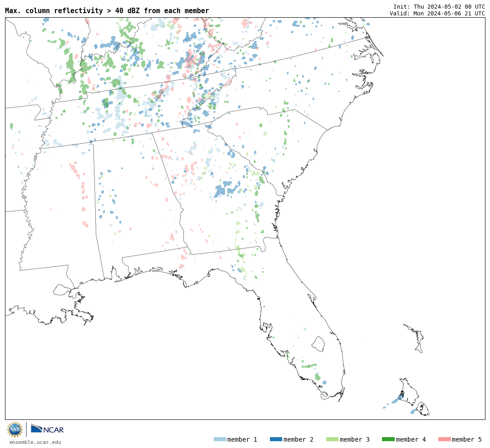This screenshot has width=490, height=448.
Task: Click the 'Valid: Mon 2024-05-06 21 UTC' text
Action: 437,13
